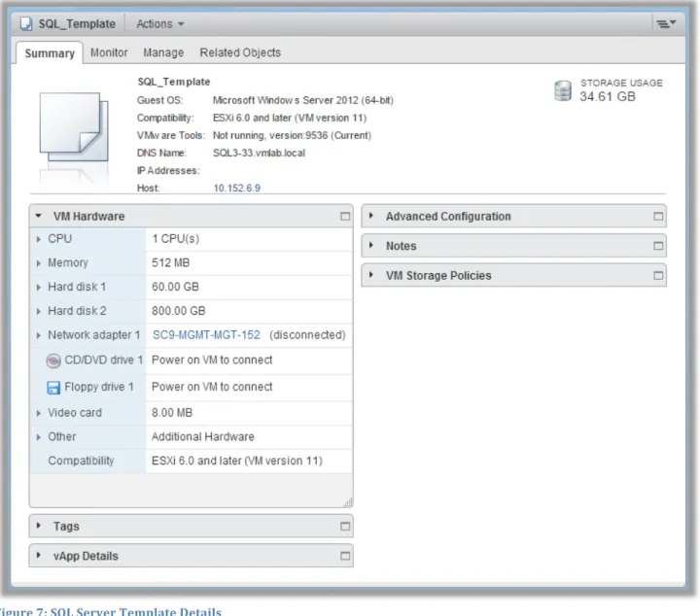The width and height of the screenshot is (700, 616).
Task: Expand the vApp Details section
Action: coord(38,555)
